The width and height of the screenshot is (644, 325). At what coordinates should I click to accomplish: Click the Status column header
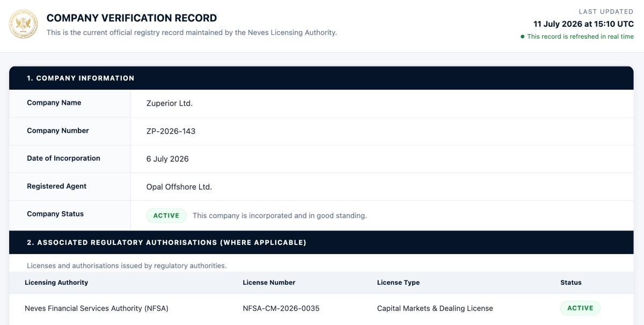(x=571, y=283)
